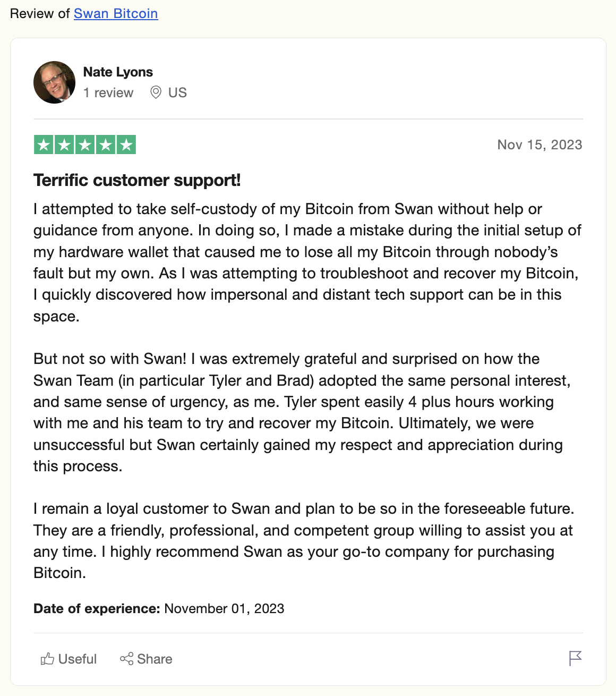Screen dimensions: 616x696
Task: Click the share network icon
Action: coord(126,659)
